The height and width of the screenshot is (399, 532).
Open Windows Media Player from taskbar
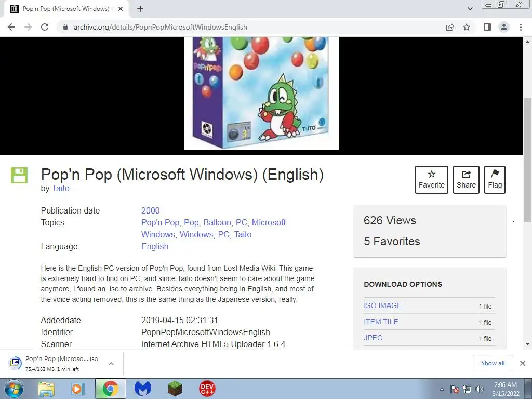(77, 389)
